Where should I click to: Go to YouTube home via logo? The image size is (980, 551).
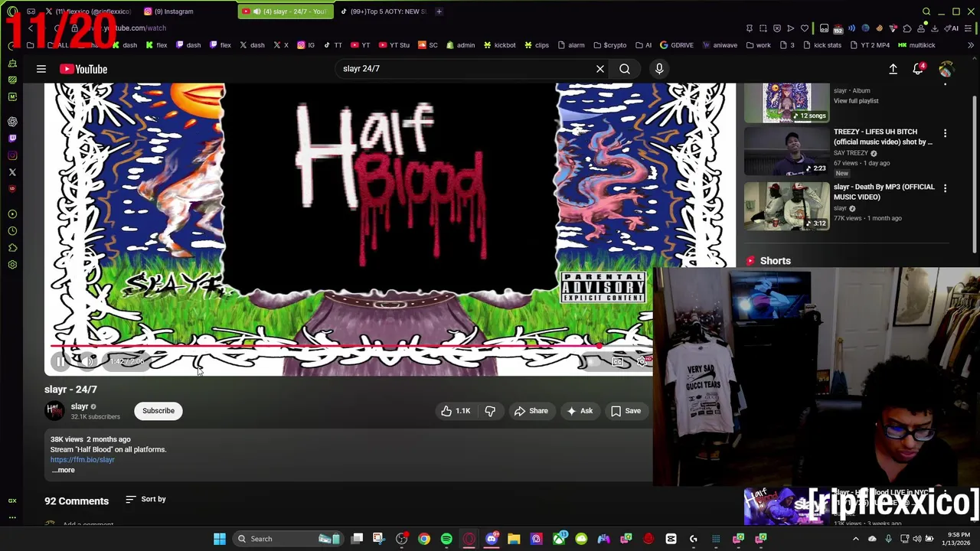coord(83,69)
